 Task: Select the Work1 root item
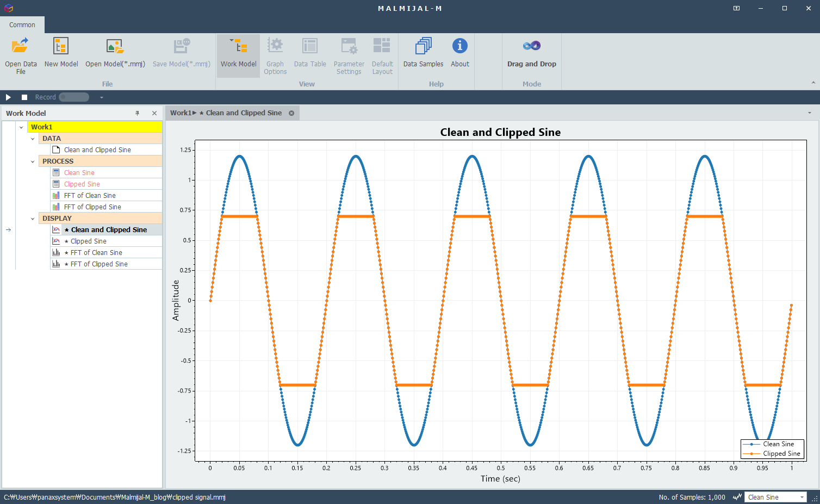pyautogui.click(x=95, y=127)
